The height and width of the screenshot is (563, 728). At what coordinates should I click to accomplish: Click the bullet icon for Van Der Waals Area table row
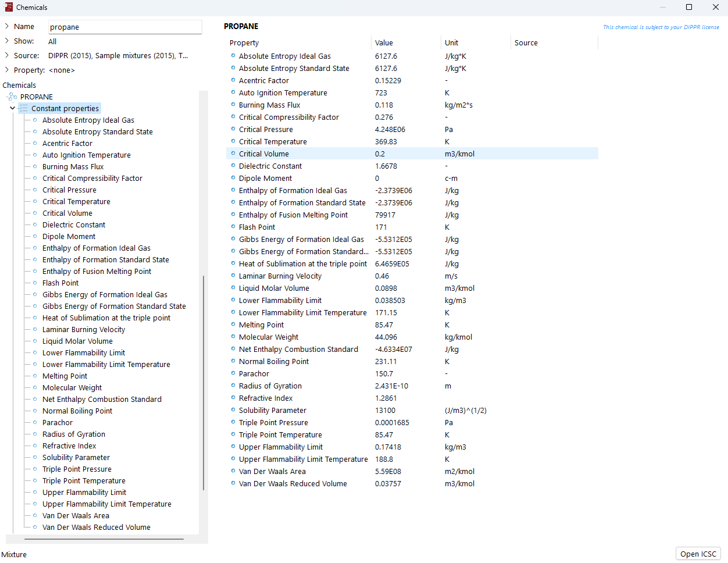click(233, 471)
